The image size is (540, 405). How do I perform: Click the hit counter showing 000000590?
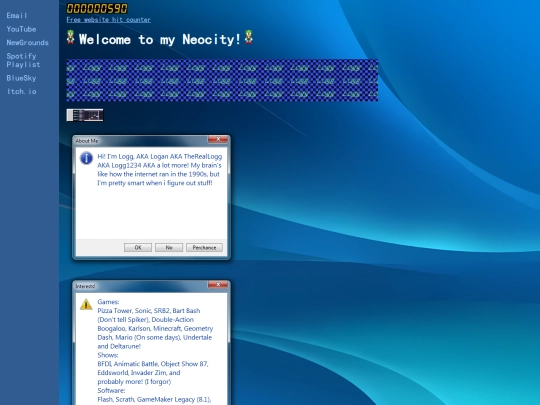pyautogui.click(x=97, y=8)
